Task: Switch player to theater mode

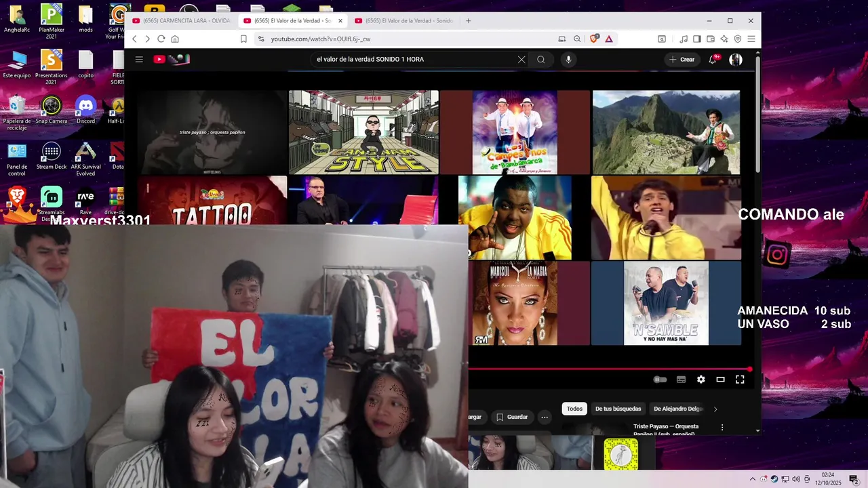Action: [721, 380]
